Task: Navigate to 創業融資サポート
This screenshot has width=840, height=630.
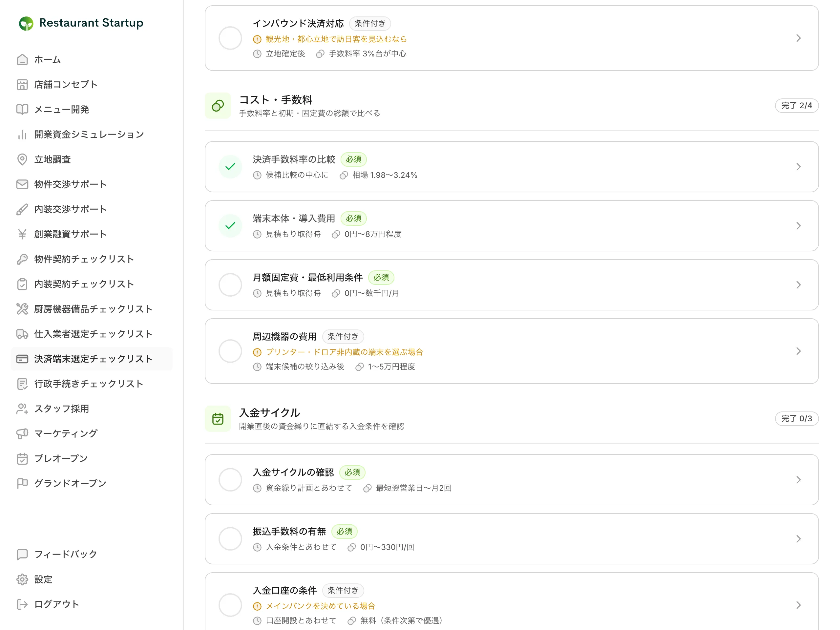Action: coord(92,234)
